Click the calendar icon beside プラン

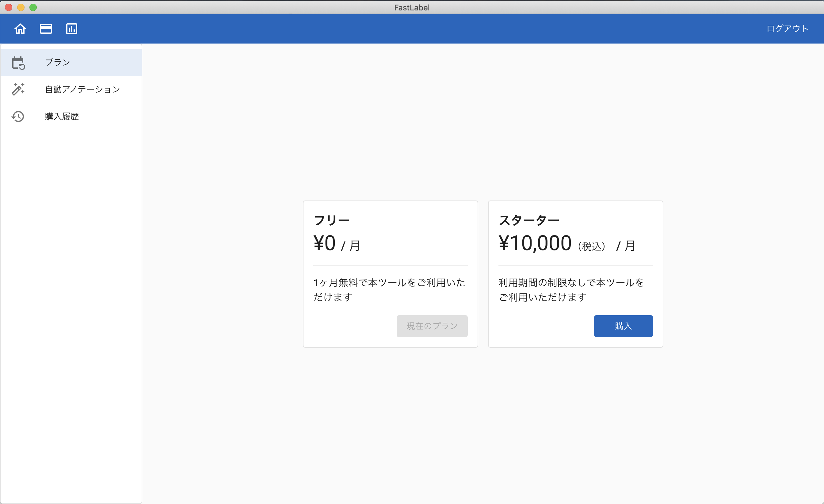18,63
